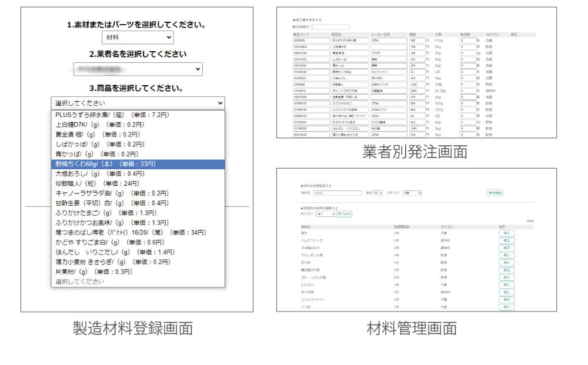This screenshot has width=588, height=365.
Task: Pick 甘酢生姜（平切）白 from the list
Action: click(x=138, y=203)
